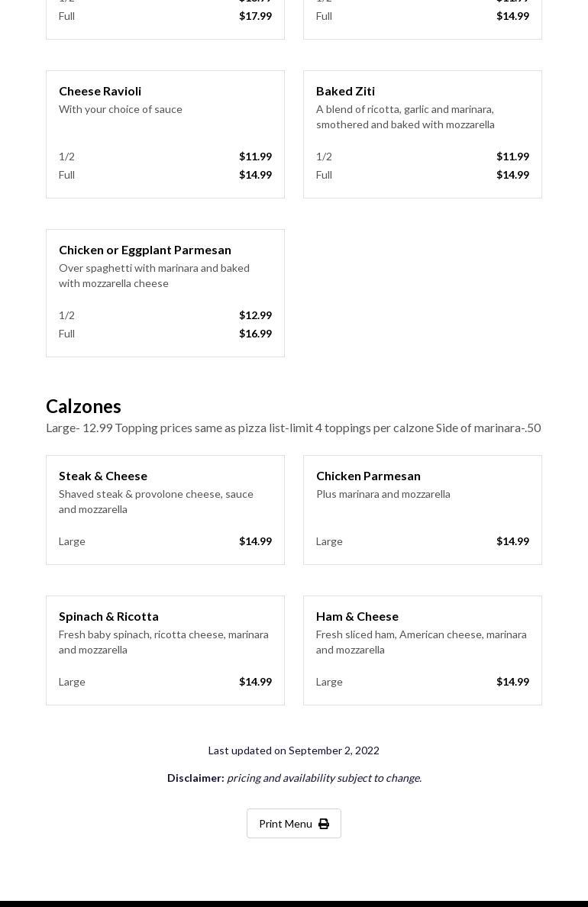Select the Steak & Cheese calzone title
The width and height of the screenshot is (588, 907).
pyautogui.click(x=103, y=476)
